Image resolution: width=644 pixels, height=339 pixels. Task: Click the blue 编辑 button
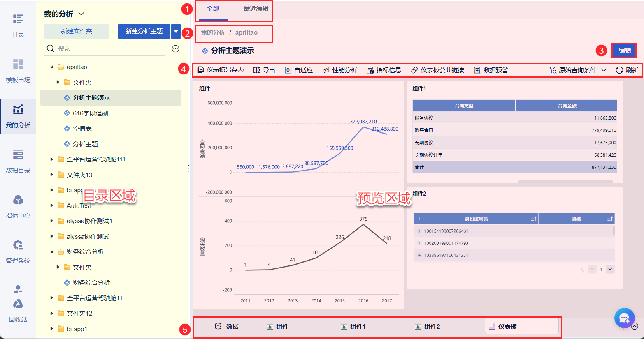(625, 51)
